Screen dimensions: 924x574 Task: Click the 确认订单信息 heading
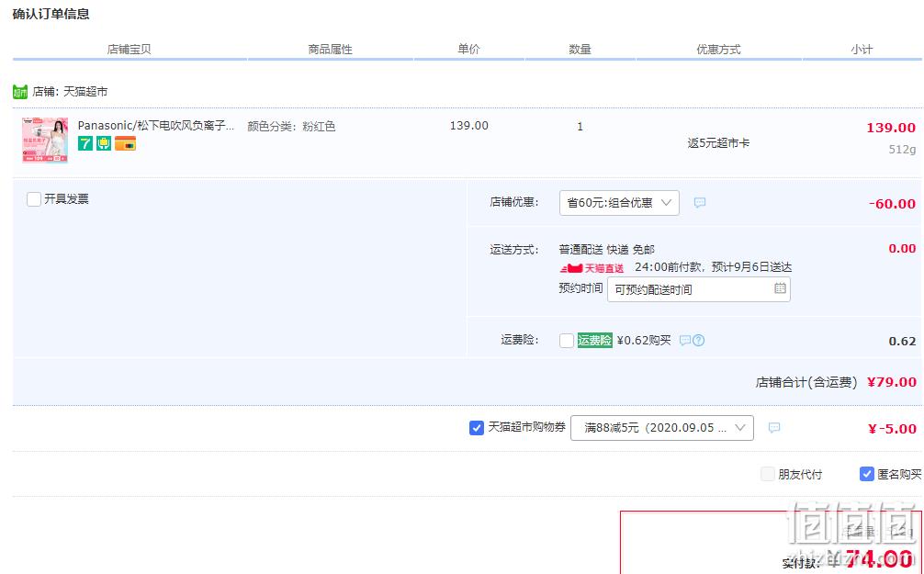(51, 14)
